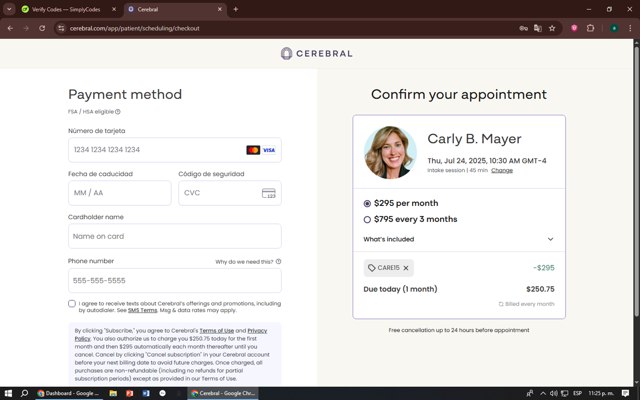Switch ESP input language

click(577, 393)
